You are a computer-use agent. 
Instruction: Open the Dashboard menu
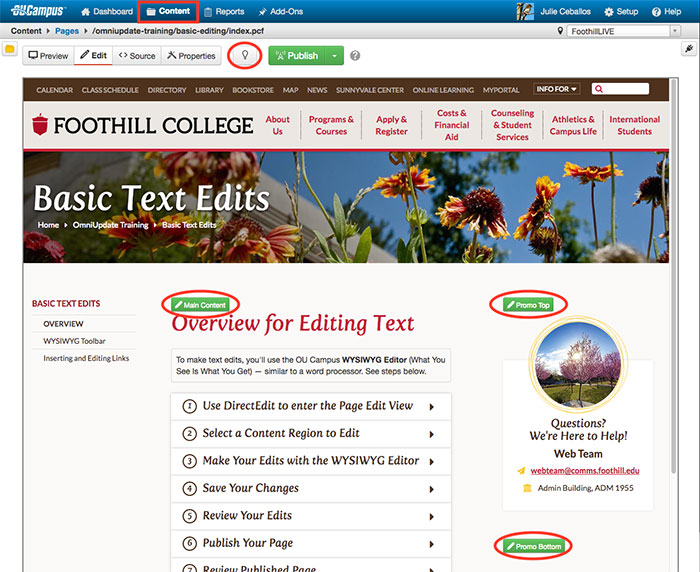coord(107,12)
